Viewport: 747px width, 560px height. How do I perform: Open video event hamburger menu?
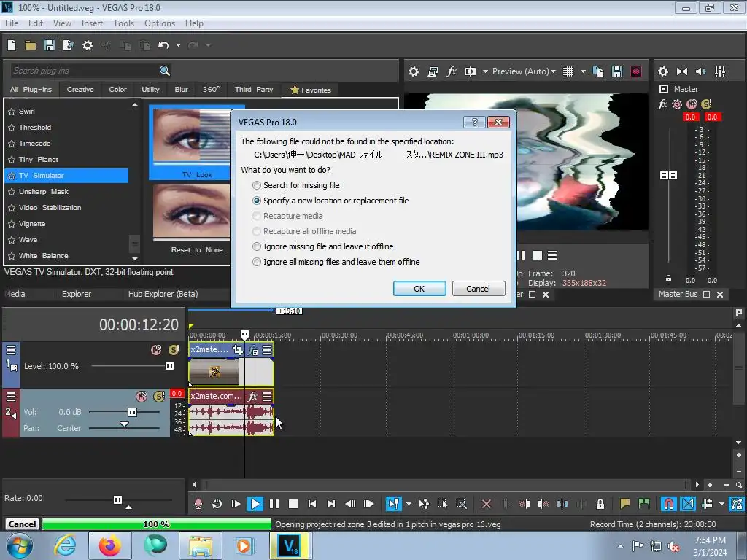click(x=267, y=350)
